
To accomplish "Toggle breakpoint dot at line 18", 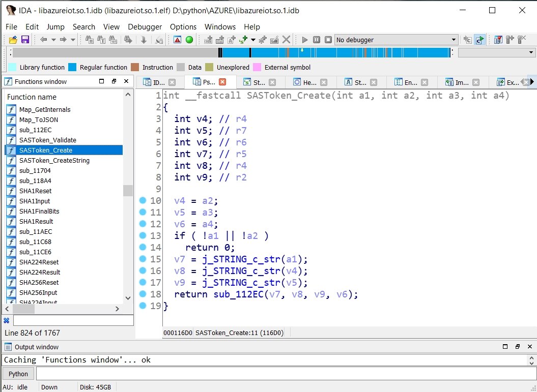I will 143,294.
